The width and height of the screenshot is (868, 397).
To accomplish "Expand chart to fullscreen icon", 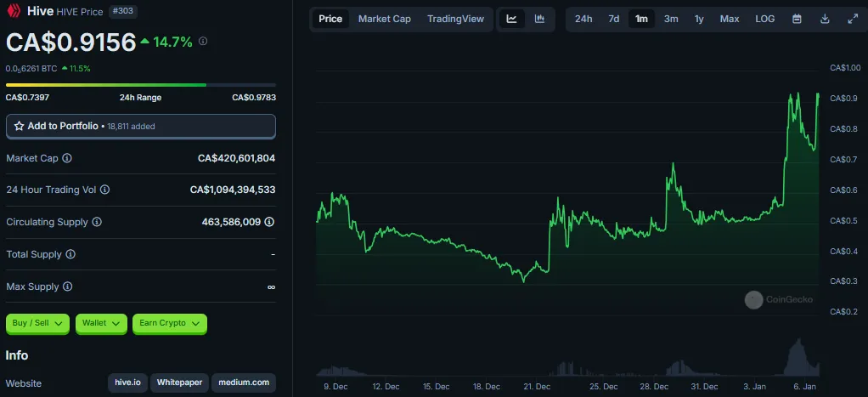I will coord(853,19).
